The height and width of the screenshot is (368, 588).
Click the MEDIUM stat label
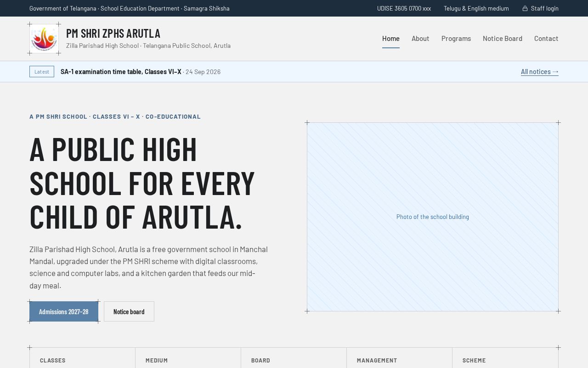point(157,361)
